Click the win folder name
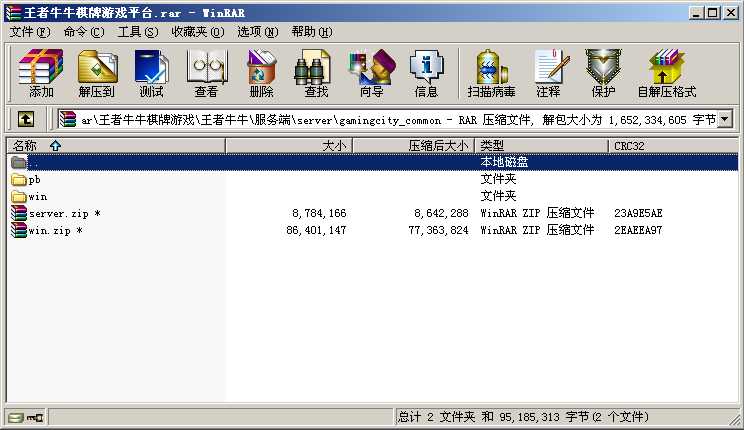The width and height of the screenshot is (744, 430). [x=37, y=196]
